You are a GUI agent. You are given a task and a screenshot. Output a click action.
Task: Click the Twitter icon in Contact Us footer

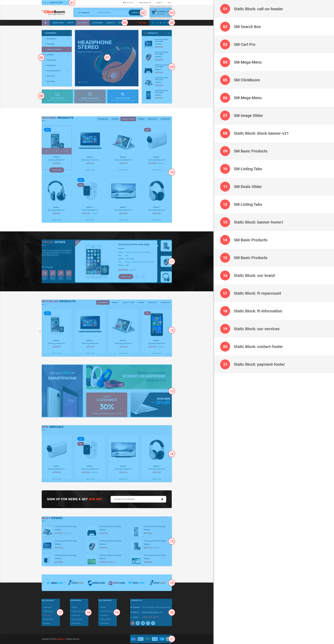(x=138, y=623)
